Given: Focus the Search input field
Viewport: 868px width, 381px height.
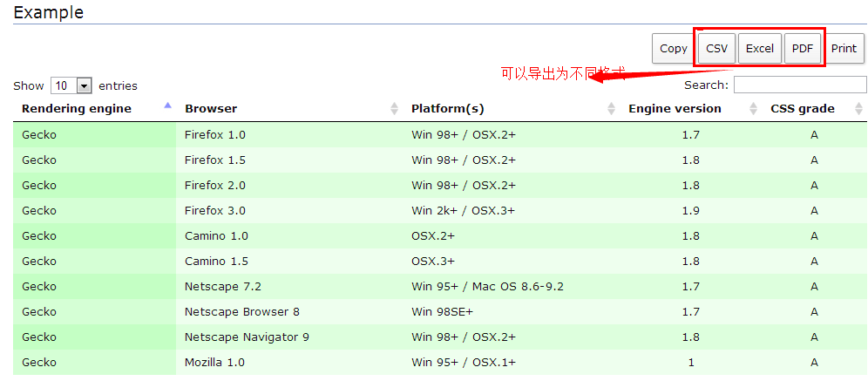Looking at the screenshot, I should click(800, 85).
